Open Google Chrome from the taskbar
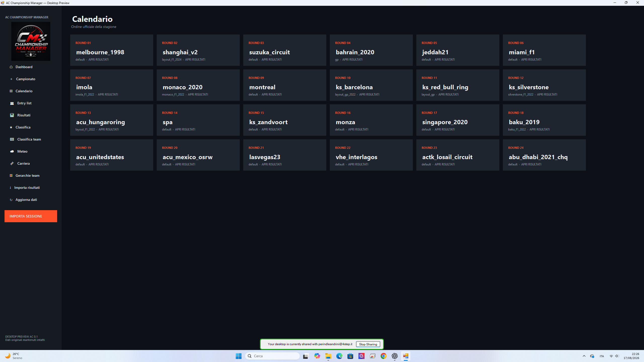This screenshot has width=644, height=362. (383, 356)
